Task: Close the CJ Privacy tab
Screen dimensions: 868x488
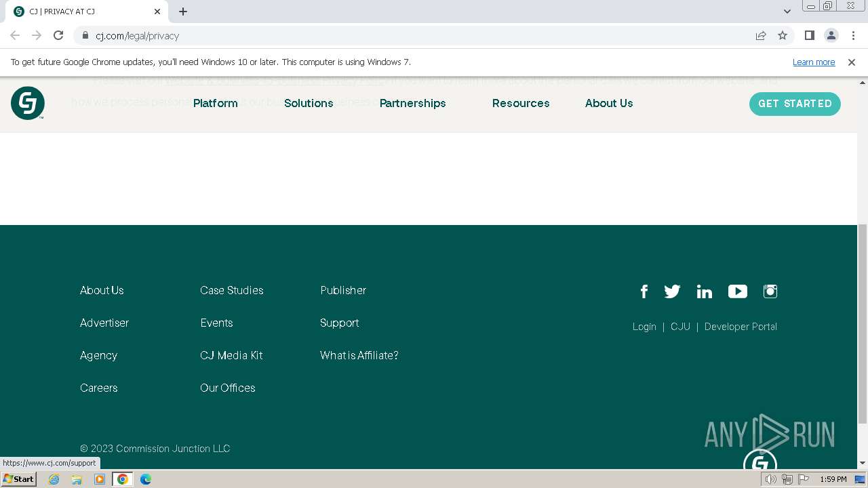Action: [x=157, y=12]
